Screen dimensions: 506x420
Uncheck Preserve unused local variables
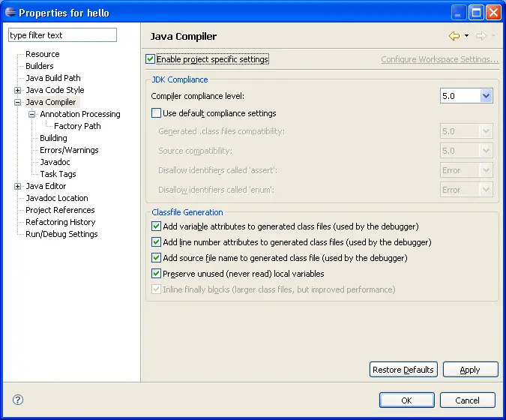point(156,274)
